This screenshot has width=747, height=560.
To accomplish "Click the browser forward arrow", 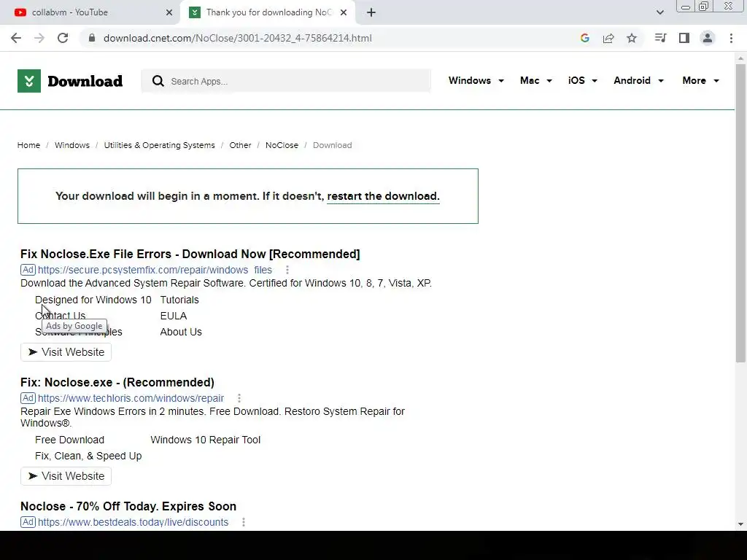I will click(39, 38).
